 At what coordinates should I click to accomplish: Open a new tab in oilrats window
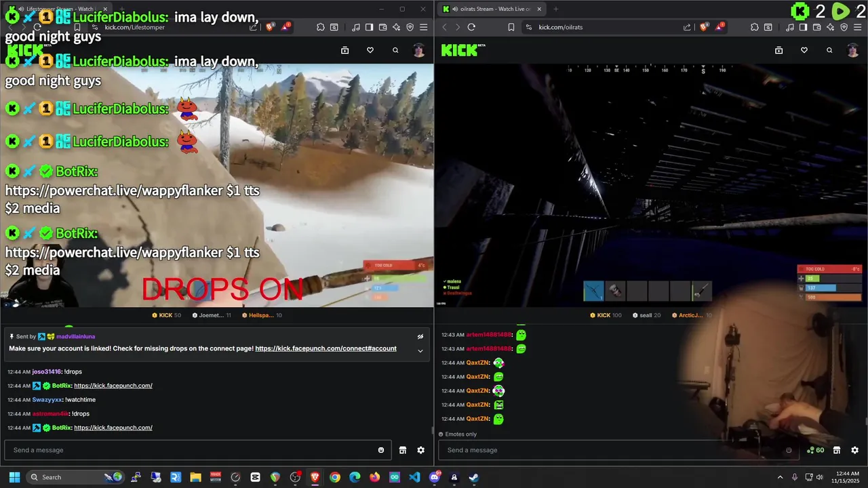pos(555,9)
